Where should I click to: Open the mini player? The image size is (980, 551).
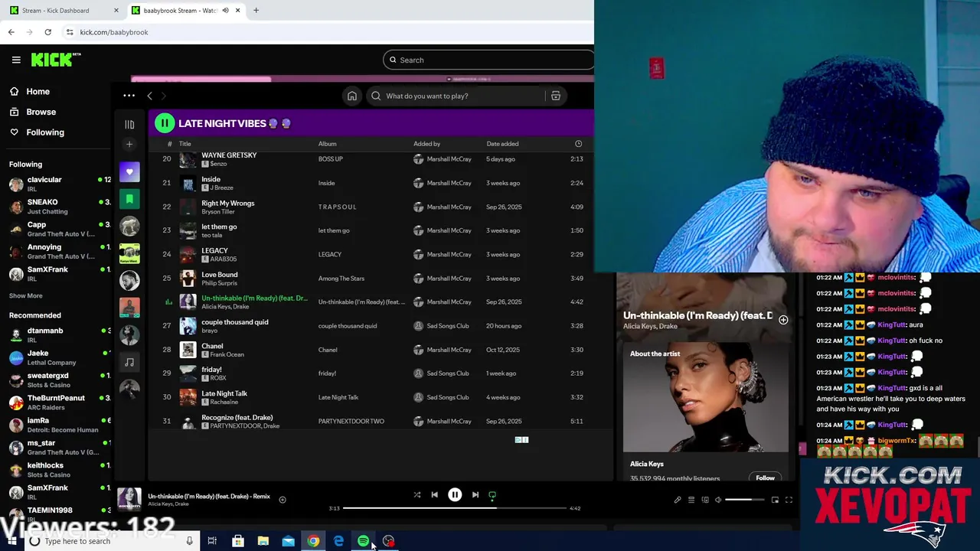[x=775, y=500]
